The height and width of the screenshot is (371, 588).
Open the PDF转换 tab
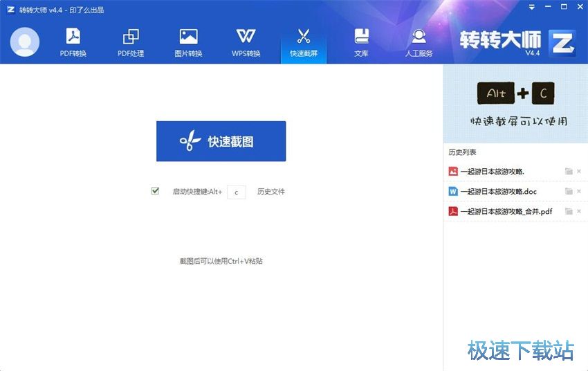(73, 42)
